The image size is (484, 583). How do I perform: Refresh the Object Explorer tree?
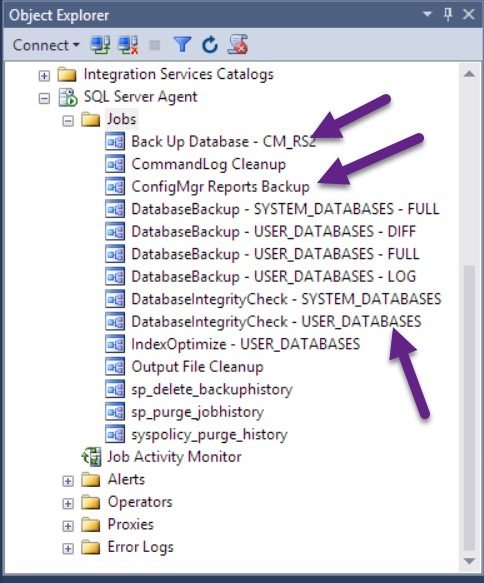tap(210, 45)
